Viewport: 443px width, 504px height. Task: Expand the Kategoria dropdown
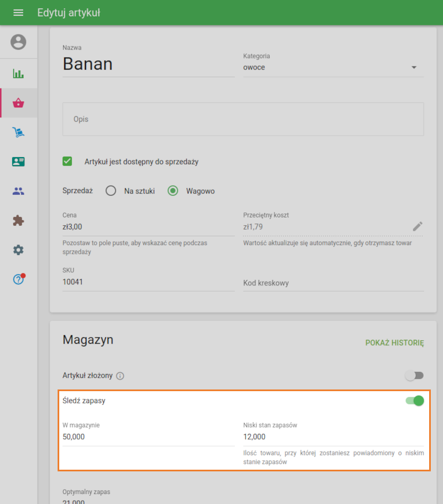point(413,67)
